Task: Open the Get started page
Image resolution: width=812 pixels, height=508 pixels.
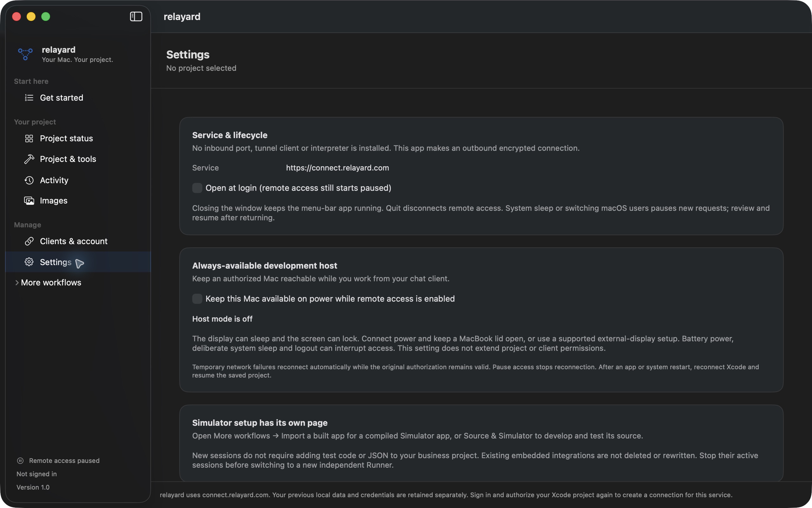Action: [x=78, y=98]
